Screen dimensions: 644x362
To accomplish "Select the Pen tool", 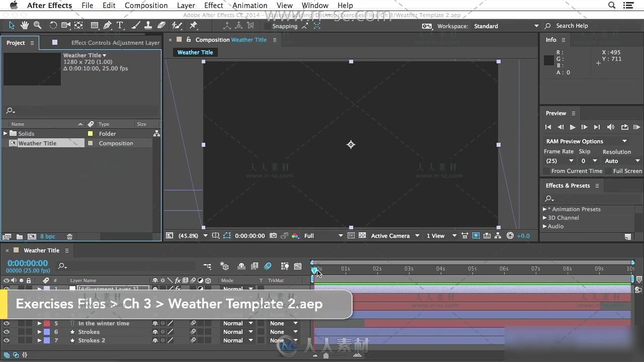I will point(107,25).
